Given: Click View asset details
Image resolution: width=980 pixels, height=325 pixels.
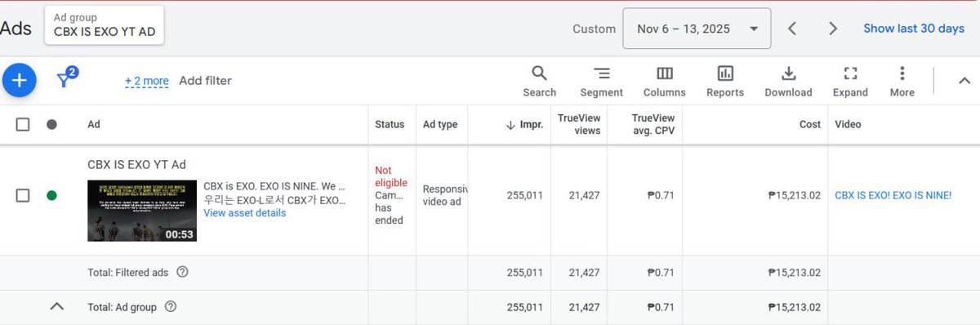Looking at the screenshot, I should coord(244,213).
